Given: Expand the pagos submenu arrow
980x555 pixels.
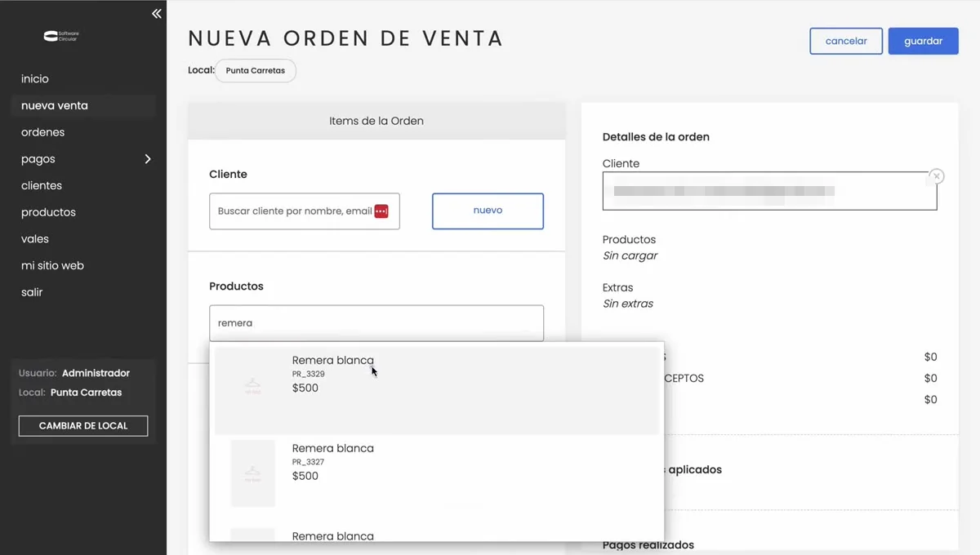Looking at the screenshot, I should point(148,159).
